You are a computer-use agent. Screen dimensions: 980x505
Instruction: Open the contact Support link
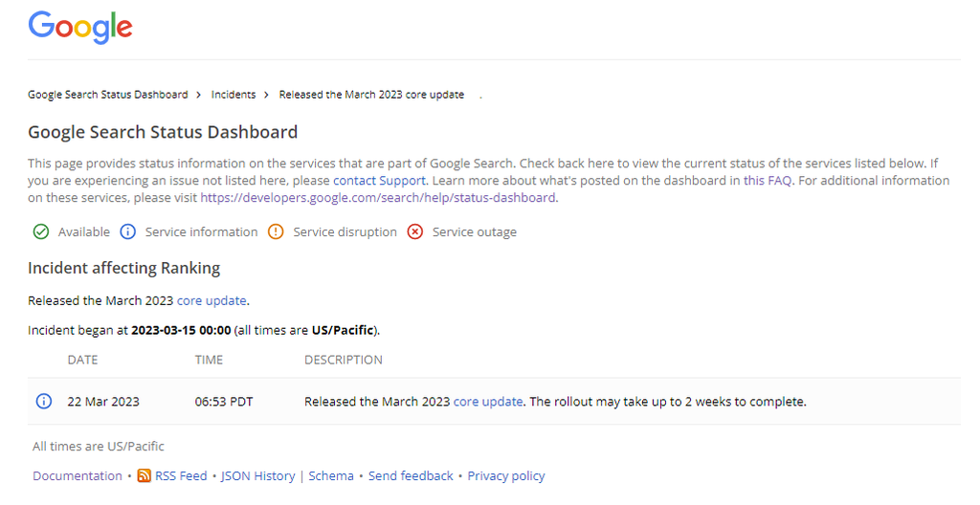[x=379, y=180]
